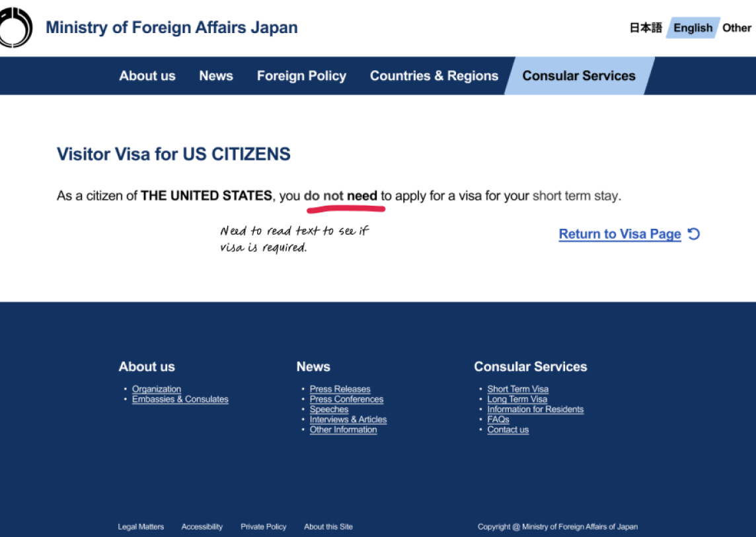
Task: Select the English language tab
Action: point(693,28)
